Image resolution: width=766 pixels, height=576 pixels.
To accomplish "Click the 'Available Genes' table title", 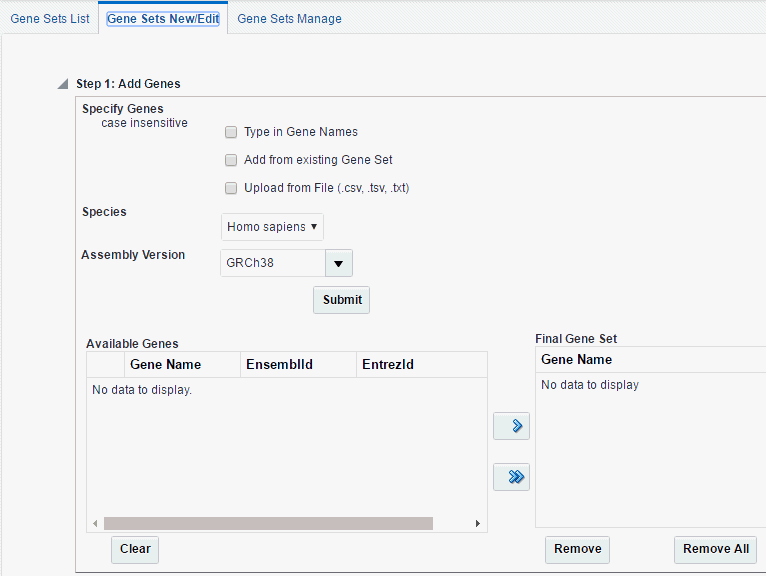I will [132, 344].
